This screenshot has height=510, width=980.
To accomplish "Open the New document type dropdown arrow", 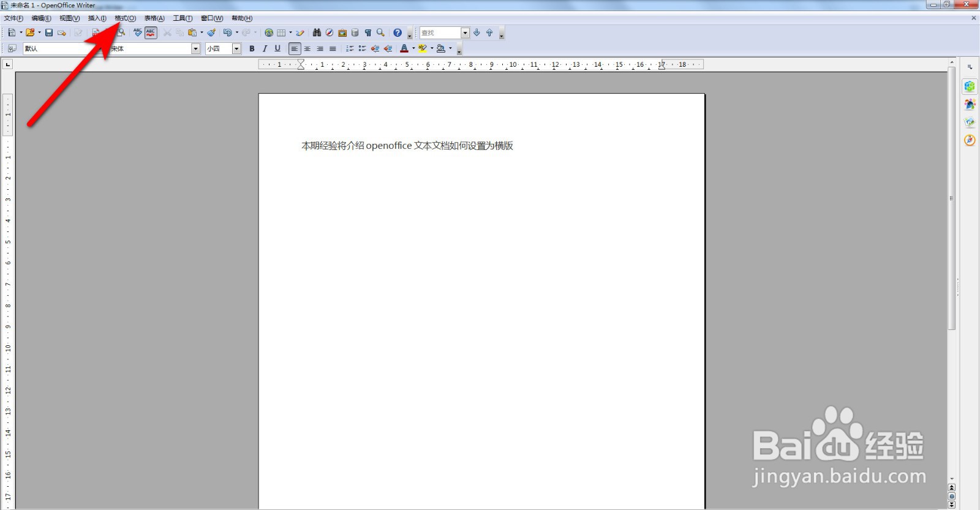I will [x=21, y=32].
